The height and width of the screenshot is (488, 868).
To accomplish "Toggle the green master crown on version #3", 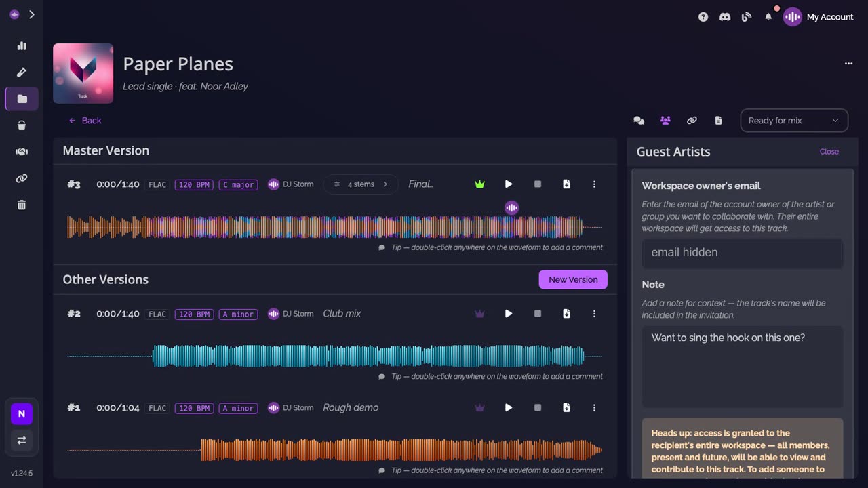I will tap(480, 184).
